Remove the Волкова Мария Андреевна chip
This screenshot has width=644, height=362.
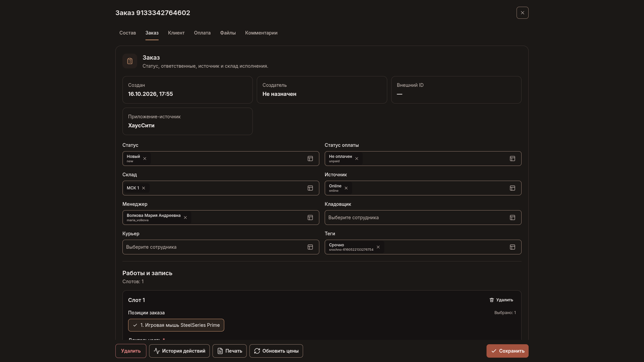click(185, 218)
